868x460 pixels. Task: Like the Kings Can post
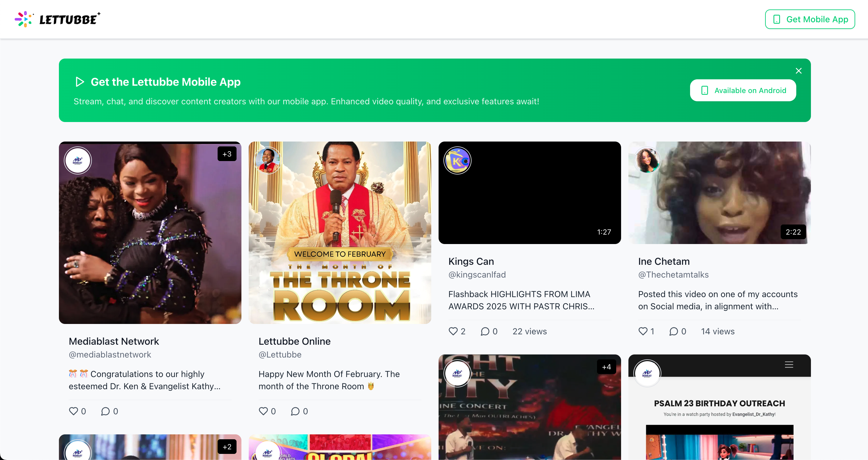tap(453, 331)
